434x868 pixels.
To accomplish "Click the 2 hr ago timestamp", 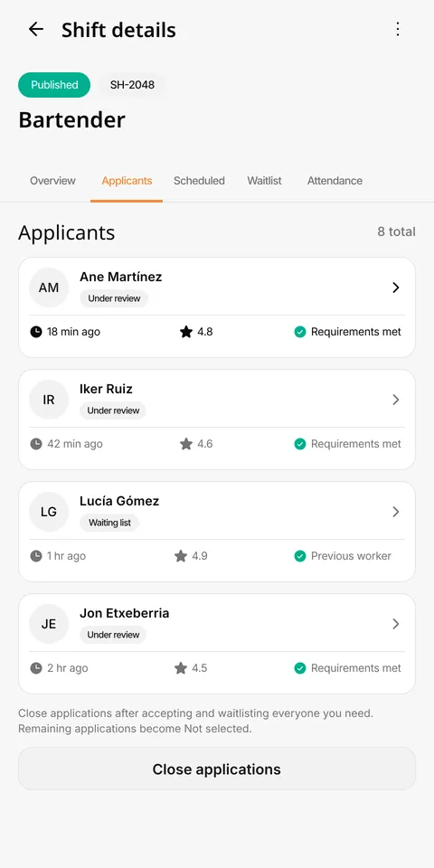I will click(x=68, y=668).
